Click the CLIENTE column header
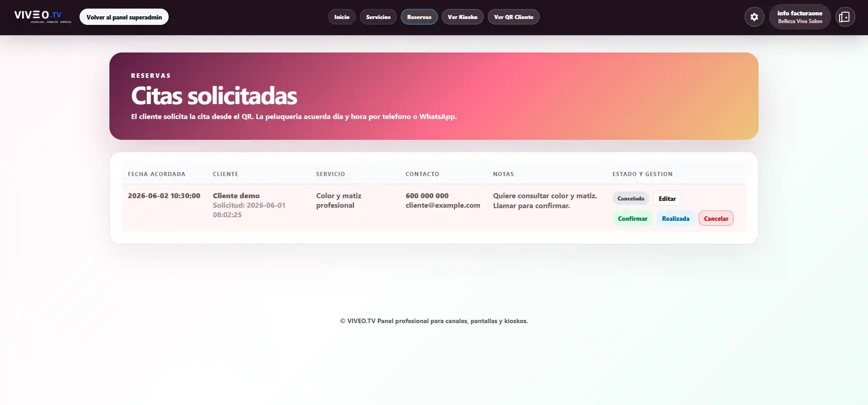 (x=226, y=174)
